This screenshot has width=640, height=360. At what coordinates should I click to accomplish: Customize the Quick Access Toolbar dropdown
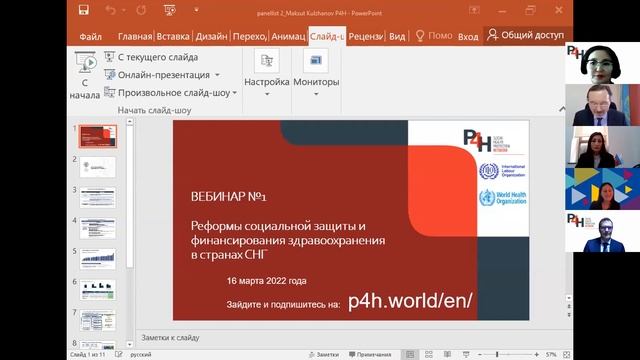[196, 10]
